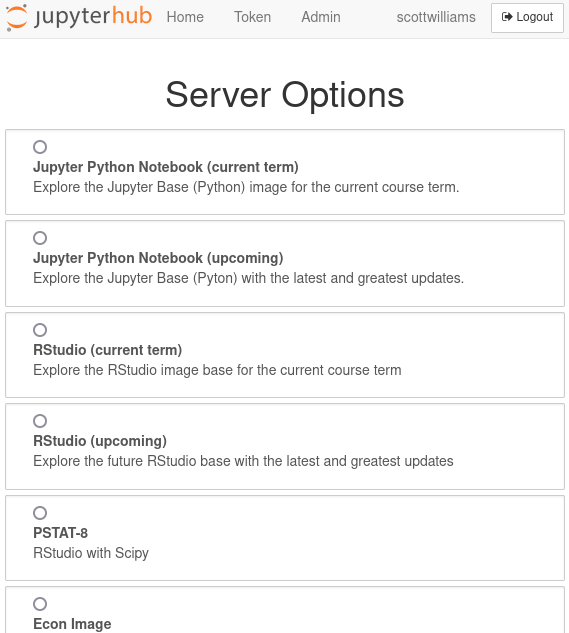Click the Server Options page heading
The image size is (569, 633).
pyautogui.click(x=285, y=95)
